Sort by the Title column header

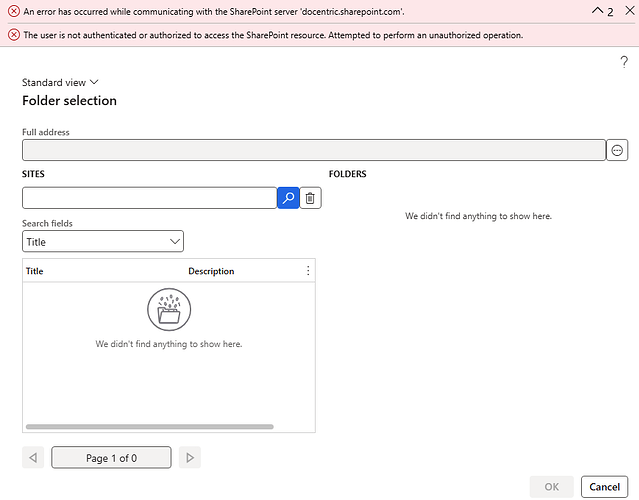35,271
